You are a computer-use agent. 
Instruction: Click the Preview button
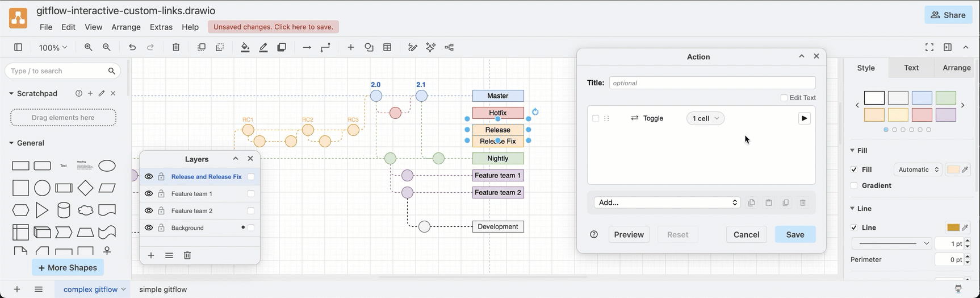[629, 234]
